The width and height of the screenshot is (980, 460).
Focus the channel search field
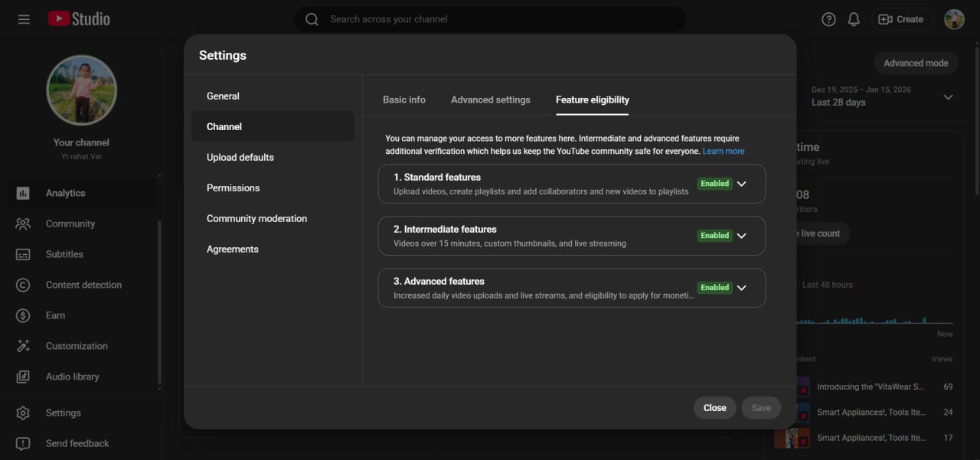[x=490, y=19]
